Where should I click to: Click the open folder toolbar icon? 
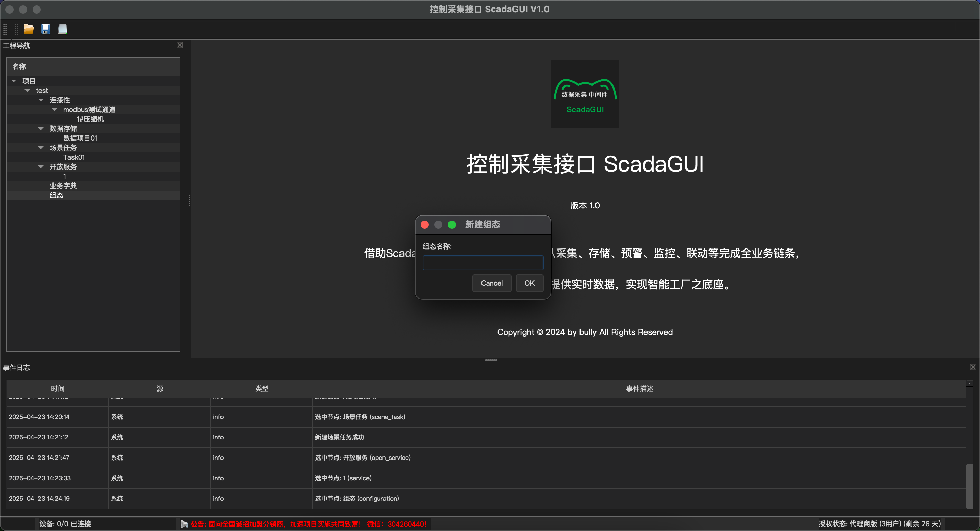click(29, 29)
